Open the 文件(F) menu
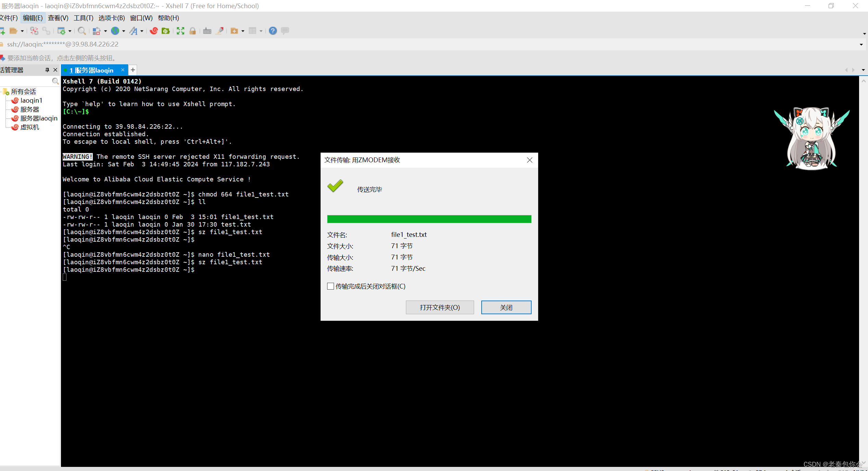Image resolution: width=868 pixels, height=471 pixels. coord(9,18)
